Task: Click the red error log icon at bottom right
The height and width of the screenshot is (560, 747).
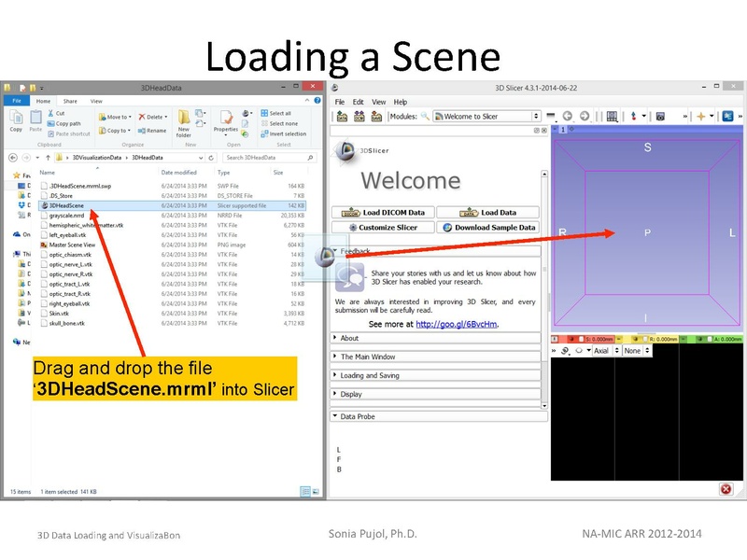Action: click(726, 489)
